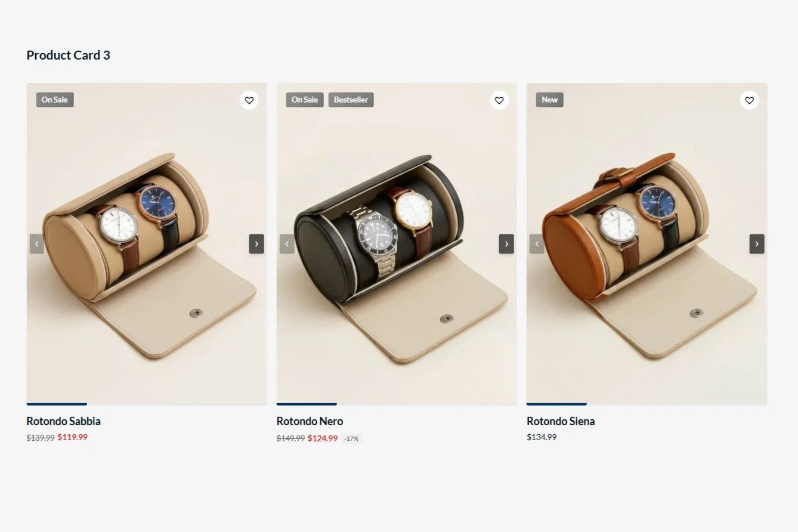The width and height of the screenshot is (798, 532).
Task: Open the Rotondo Siena product title link
Action: pos(561,421)
